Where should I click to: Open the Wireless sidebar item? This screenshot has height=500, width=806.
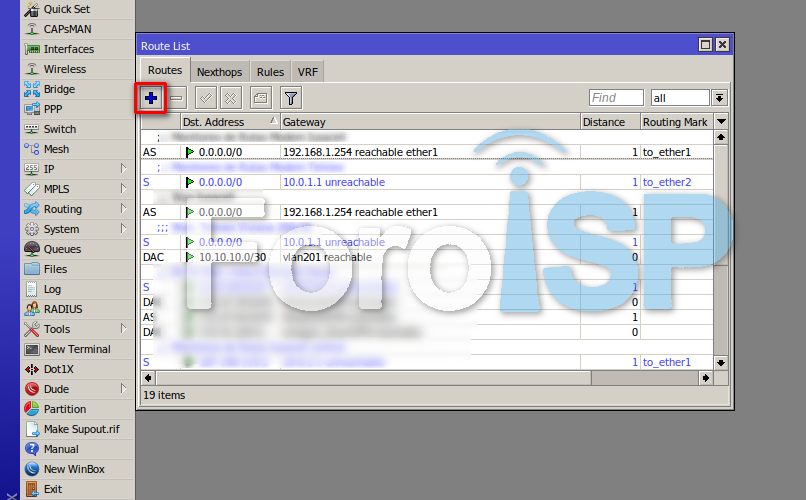(x=64, y=69)
